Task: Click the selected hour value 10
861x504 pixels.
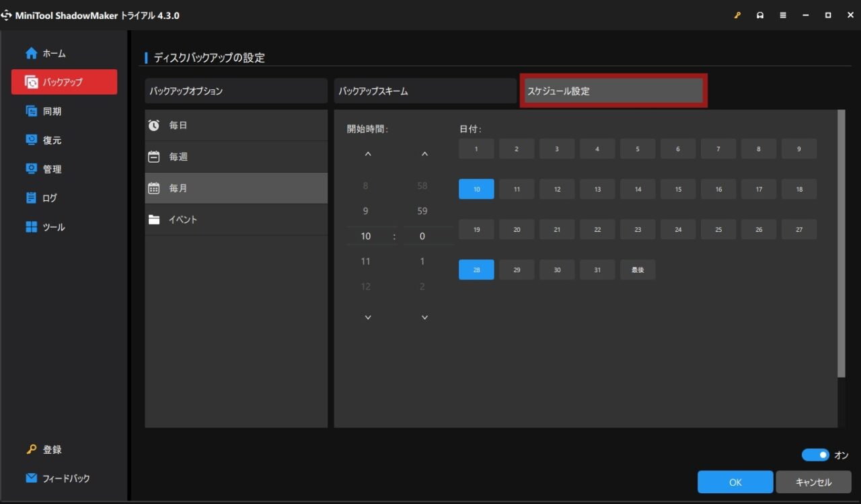Action: (x=366, y=236)
